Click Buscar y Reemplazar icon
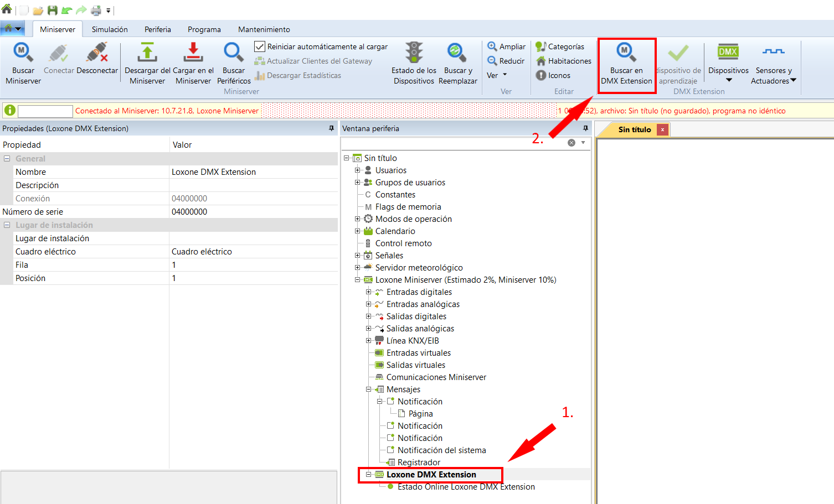834x504 pixels. (x=457, y=53)
